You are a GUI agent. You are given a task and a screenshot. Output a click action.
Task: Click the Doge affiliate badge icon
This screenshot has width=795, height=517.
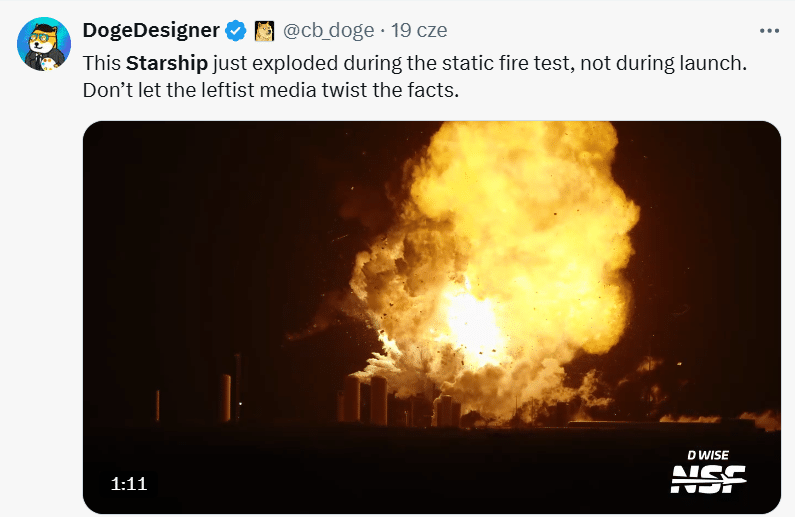pos(264,32)
